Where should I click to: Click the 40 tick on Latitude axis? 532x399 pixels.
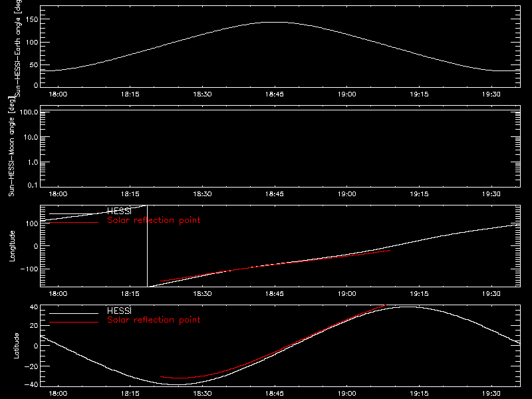(34, 307)
